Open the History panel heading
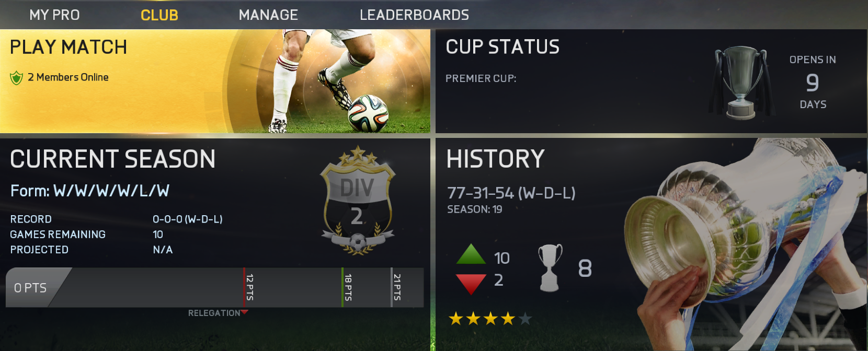868x351 pixels. 495,159
